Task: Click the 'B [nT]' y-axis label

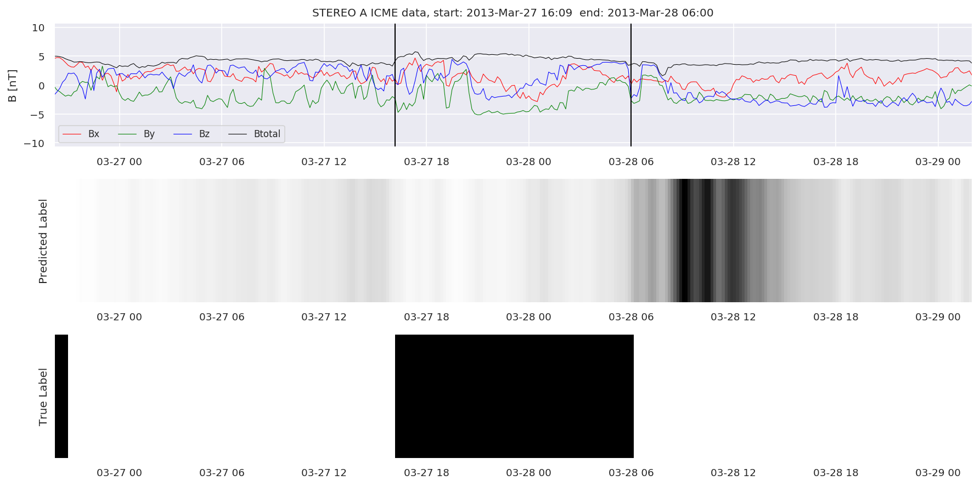Action: tap(12, 85)
